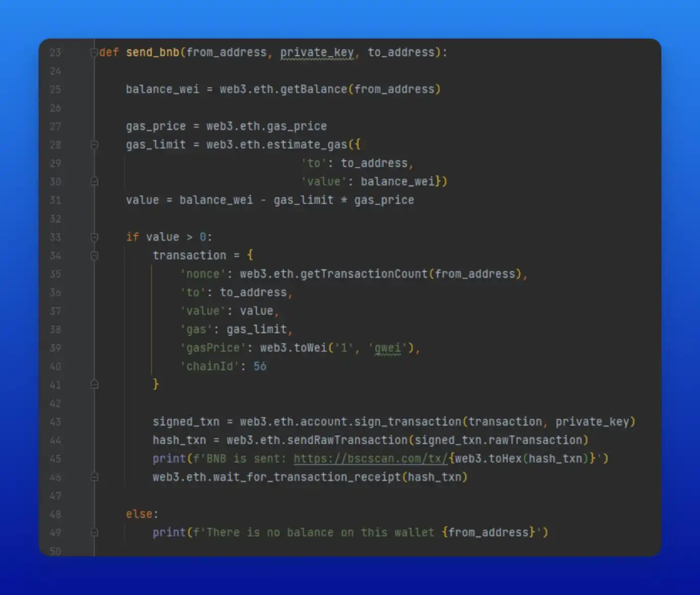700x595 pixels.
Task: Collapse the send_bnb function fold marker
Action: coord(94,52)
